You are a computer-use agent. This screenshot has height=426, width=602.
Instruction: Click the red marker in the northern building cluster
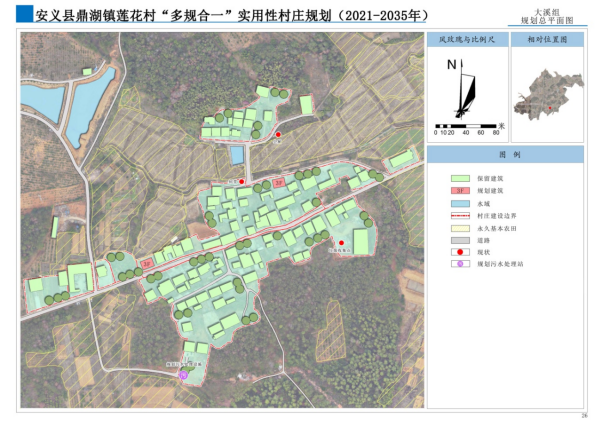[279, 135]
